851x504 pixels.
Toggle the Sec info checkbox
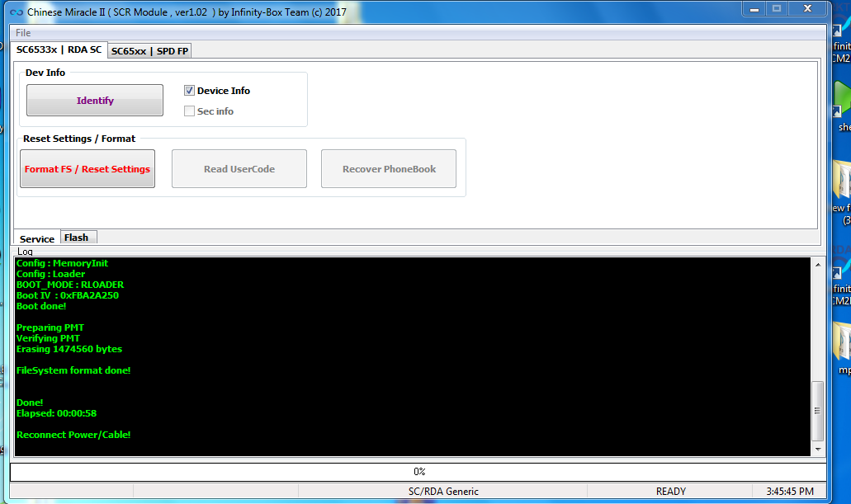189,111
